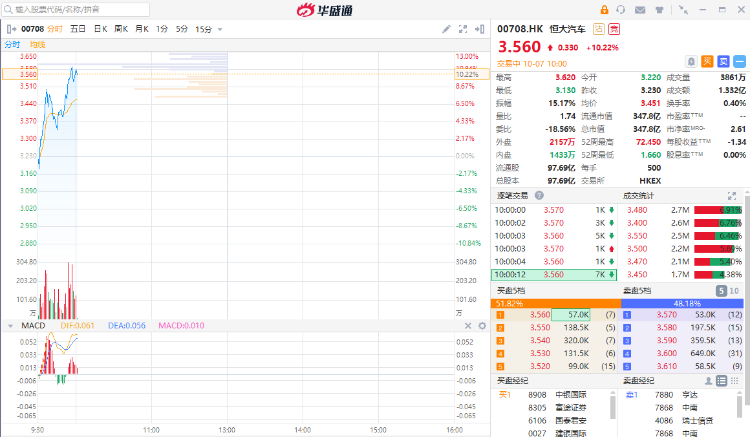Open dropdown arrow after 15分 timeframe
Screen dimensions: 750x437
[218, 29]
